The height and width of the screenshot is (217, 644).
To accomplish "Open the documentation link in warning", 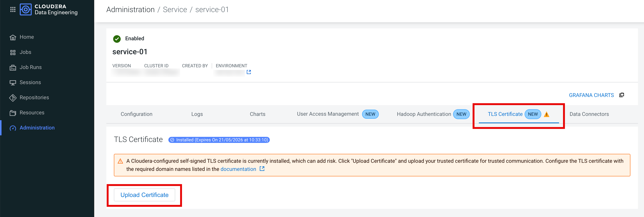I will pos(238,169).
